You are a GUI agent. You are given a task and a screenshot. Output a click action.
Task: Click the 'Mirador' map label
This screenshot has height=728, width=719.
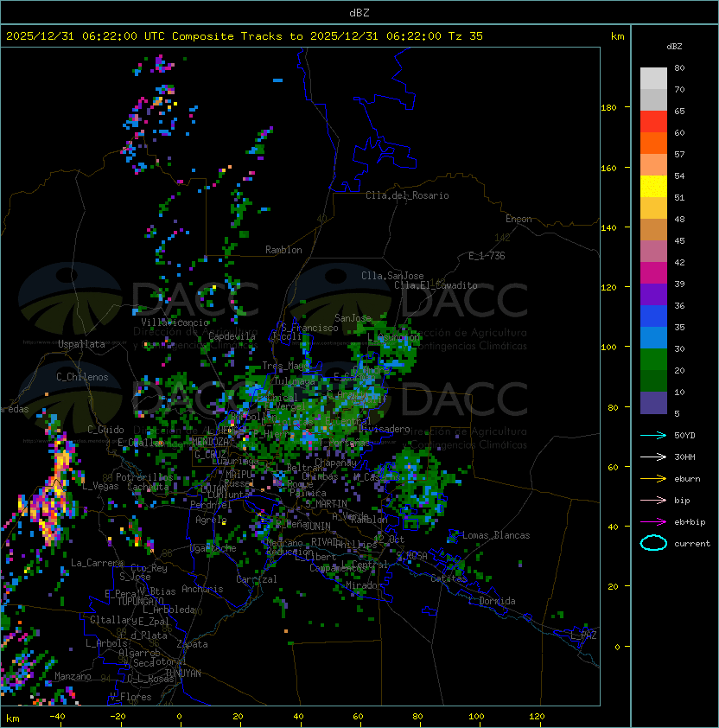tap(364, 585)
